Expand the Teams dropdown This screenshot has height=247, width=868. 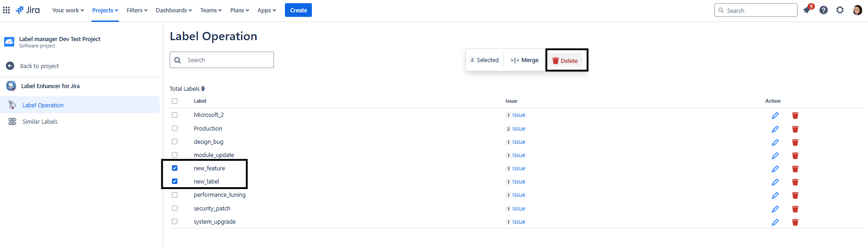coord(211,10)
